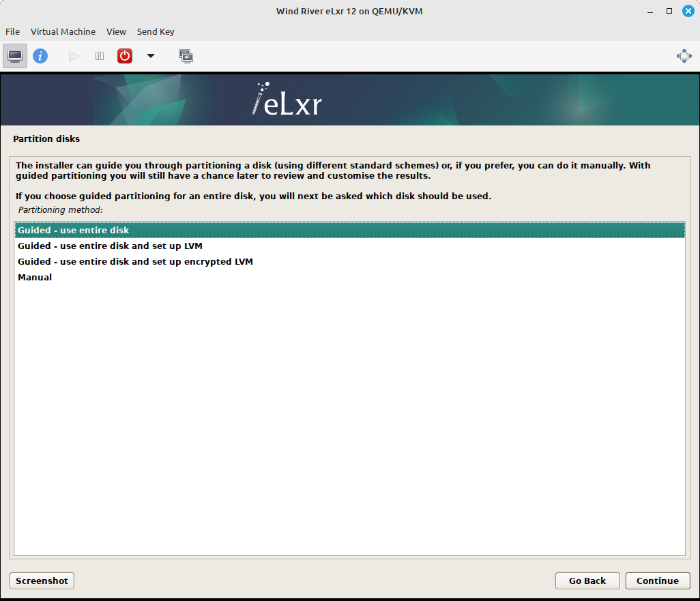The height and width of the screenshot is (601, 700).
Task: Choose the encrypted LVM partitioning option
Action: tap(134, 261)
